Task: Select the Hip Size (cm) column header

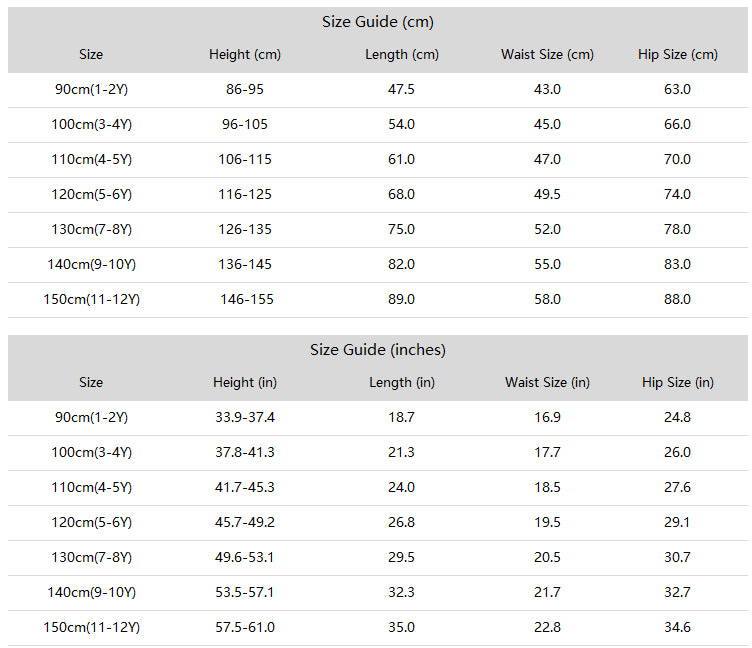Action: pyautogui.click(x=678, y=55)
